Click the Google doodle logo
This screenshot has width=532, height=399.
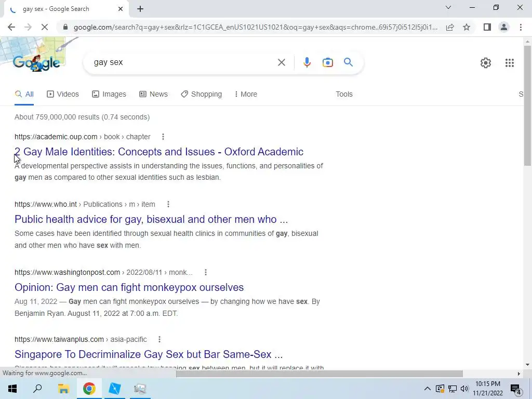coord(36,62)
